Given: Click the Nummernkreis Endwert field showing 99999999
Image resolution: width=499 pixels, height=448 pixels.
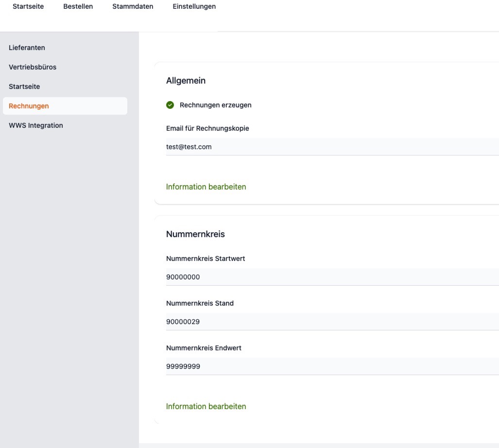Looking at the screenshot, I should pos(292,366).
